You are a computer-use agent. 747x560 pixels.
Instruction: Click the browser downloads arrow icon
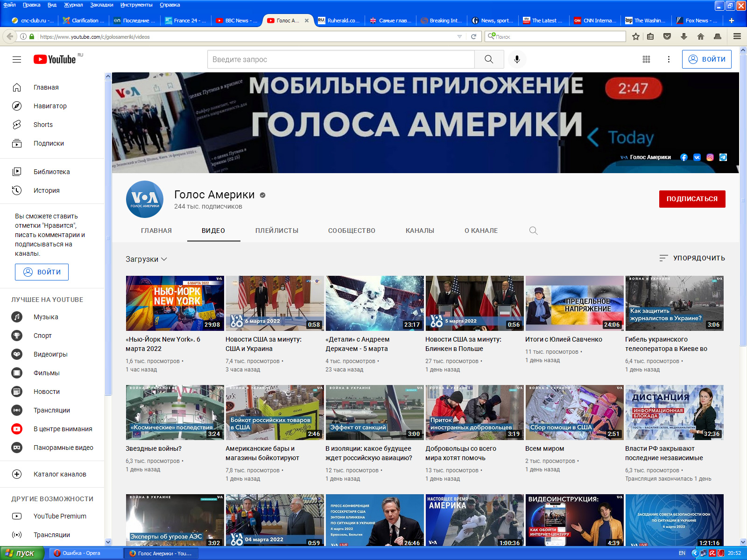684,36
